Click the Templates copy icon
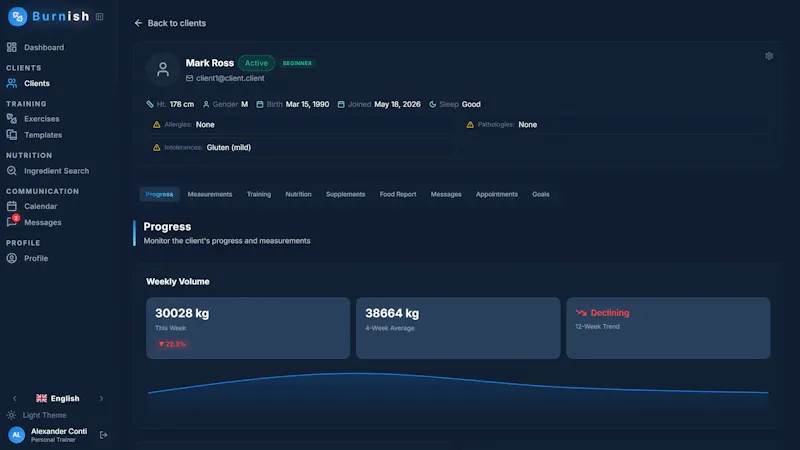The width and height of the screenshot is (800, 450). pos(12,135)
